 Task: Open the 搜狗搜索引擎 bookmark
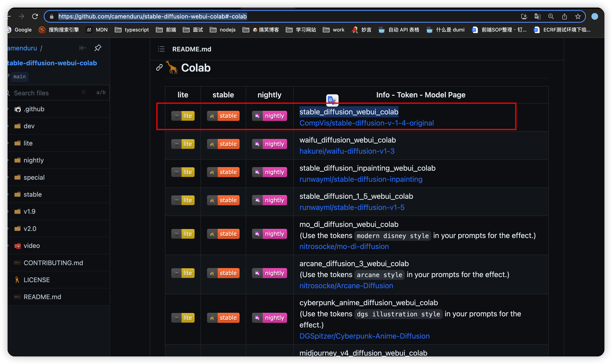(59, 30)
